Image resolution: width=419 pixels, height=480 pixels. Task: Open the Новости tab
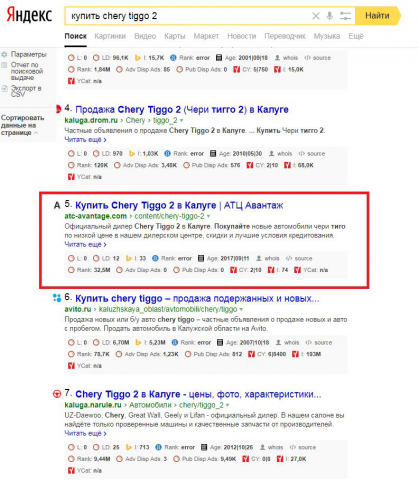(x=242, y=36)
